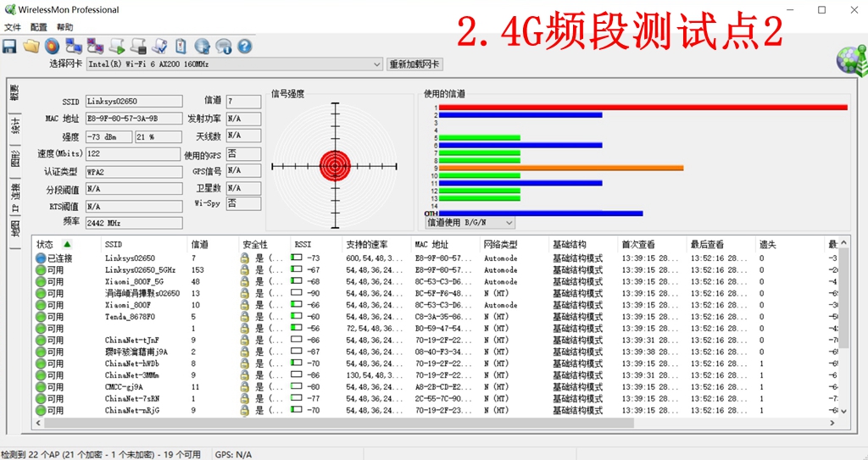Screen dimensions: 868x460
Task: Open the speech bubble info icon
Action: 224,47
